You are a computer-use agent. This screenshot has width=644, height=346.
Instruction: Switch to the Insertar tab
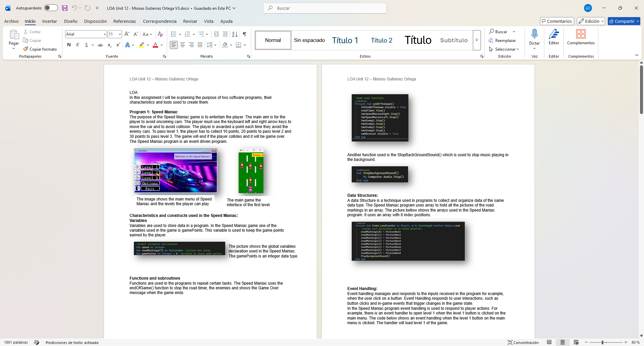pyautogui.click(x=50, y=21)
